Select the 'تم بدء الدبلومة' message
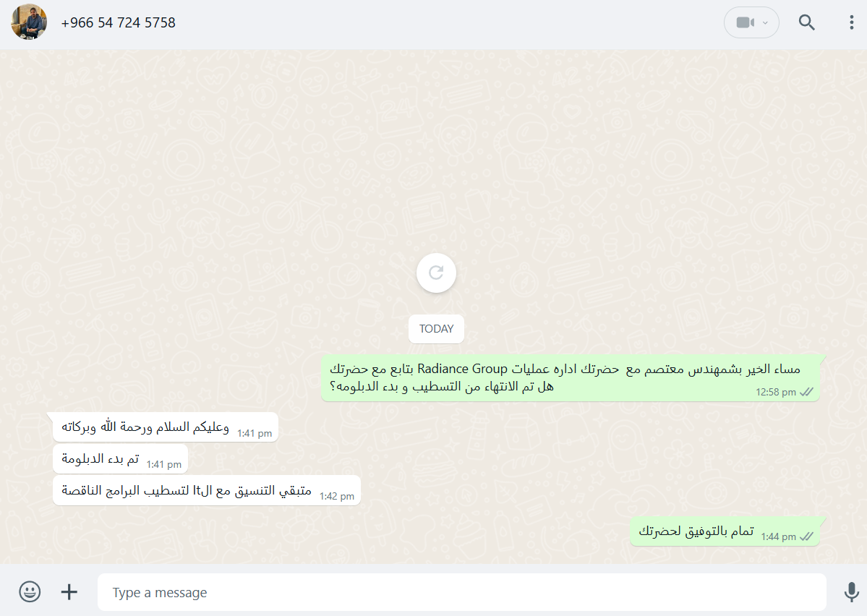Screen dimensions: 867x616 point(121,458)
